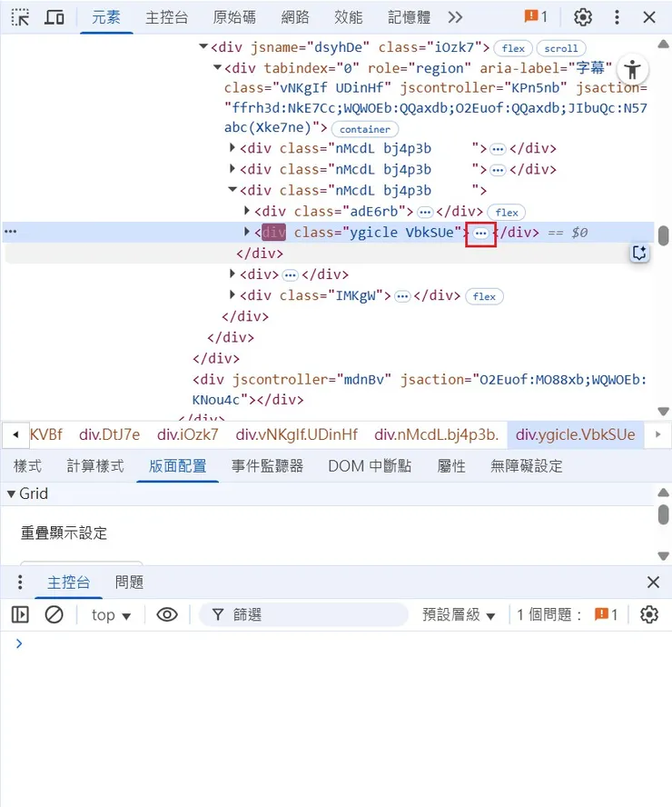
Task: Toggle the device emulation icon
Action: pyautogui.click(x=54, y=17)
